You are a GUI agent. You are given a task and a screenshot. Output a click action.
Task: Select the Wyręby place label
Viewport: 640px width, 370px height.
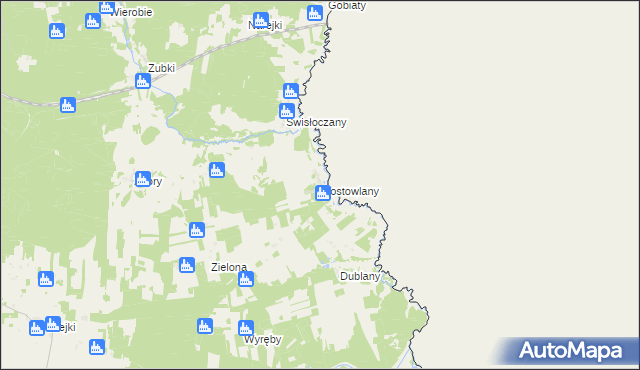(x=263, y=339)
